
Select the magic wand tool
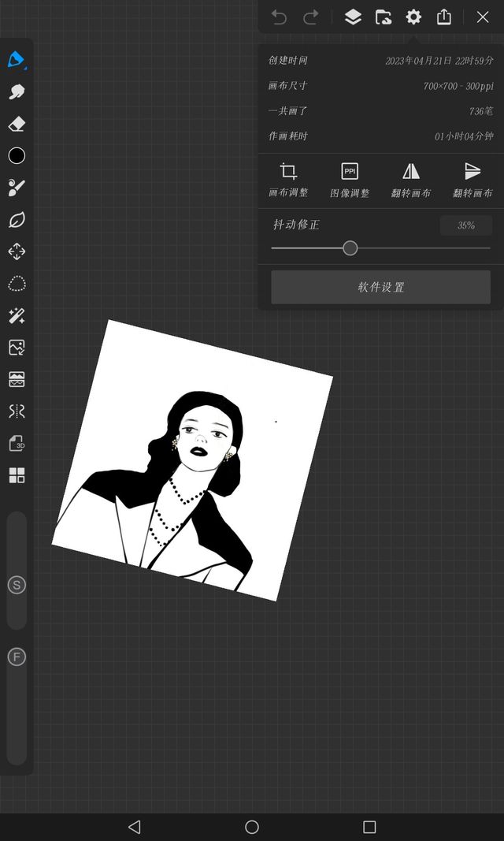[17, 316]
